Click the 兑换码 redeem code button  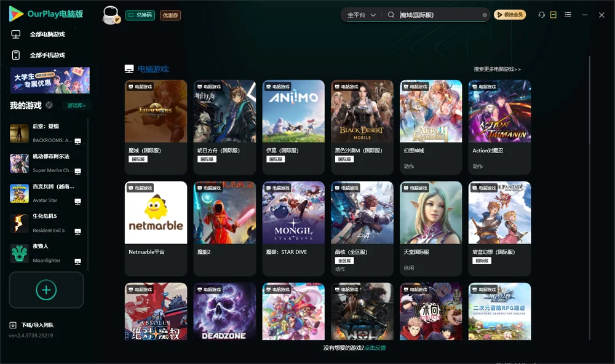140,15
